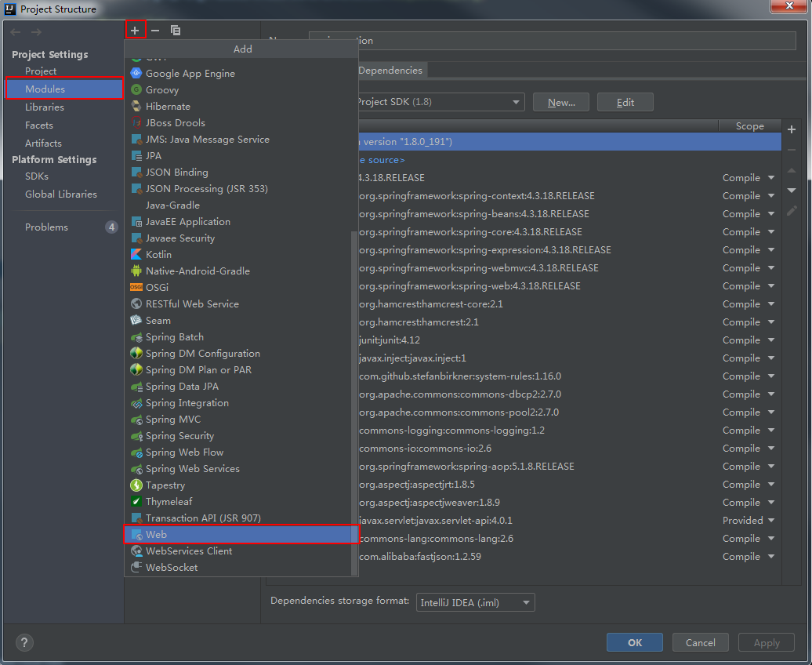Viewport: 812px width, 665px height.
Task: Click the Add popup vertical scrollbar
Action: coord(355,403)
